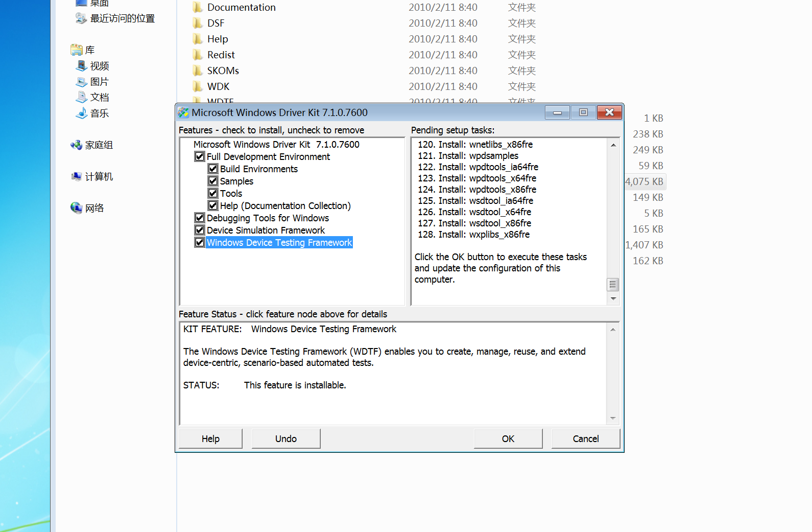Viewport: 812px width, 532px height.
Task: Uncheck Full Development Environment
Action: coord(200,156)
